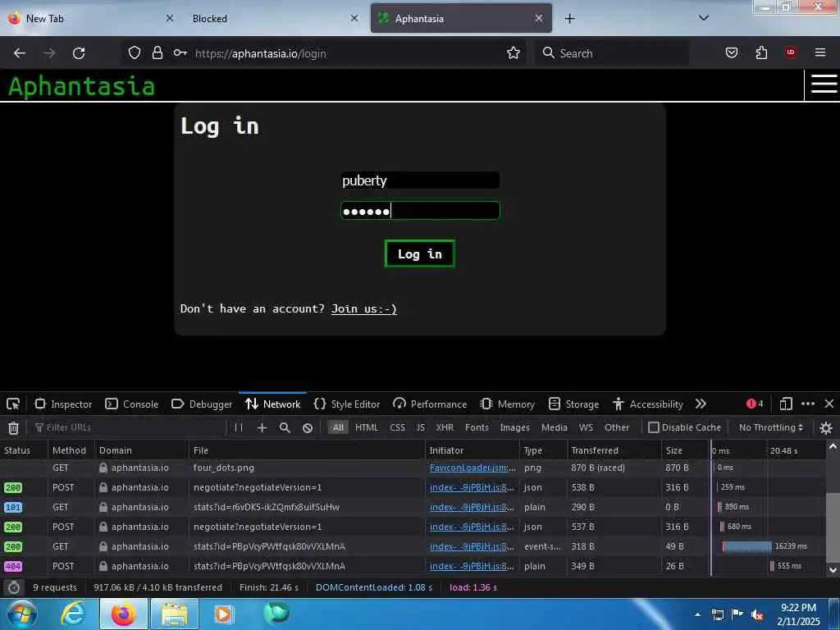The image size is (840, 630).
Task: Open Windows Start button
Action: [x=22, y=614]
